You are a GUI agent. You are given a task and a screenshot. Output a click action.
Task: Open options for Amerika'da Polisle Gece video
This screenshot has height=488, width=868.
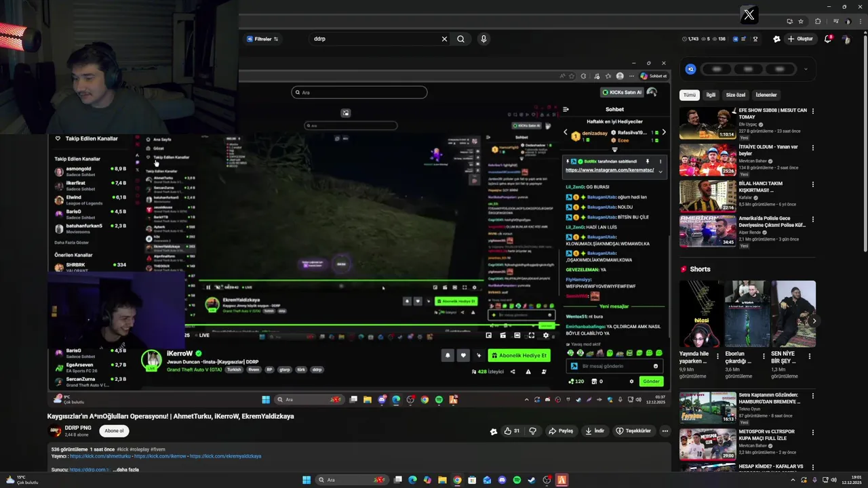click(813, 221)
